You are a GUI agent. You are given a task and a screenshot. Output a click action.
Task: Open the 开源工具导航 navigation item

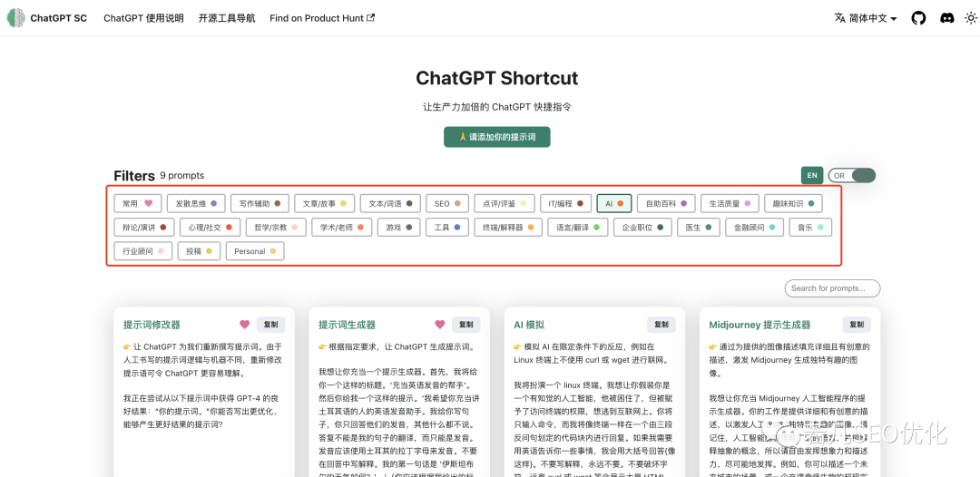point(227,18)
